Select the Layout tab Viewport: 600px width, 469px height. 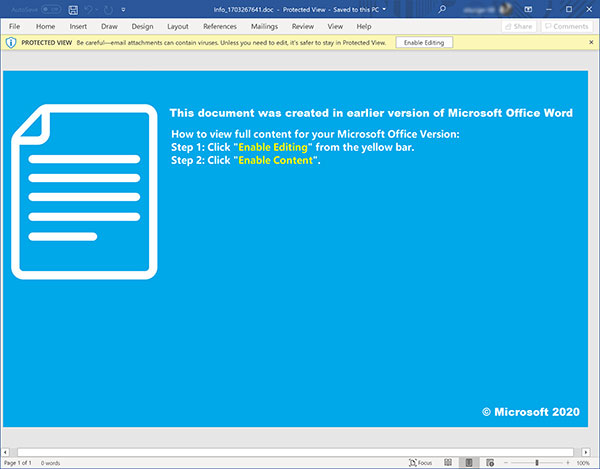click(178, 26)
